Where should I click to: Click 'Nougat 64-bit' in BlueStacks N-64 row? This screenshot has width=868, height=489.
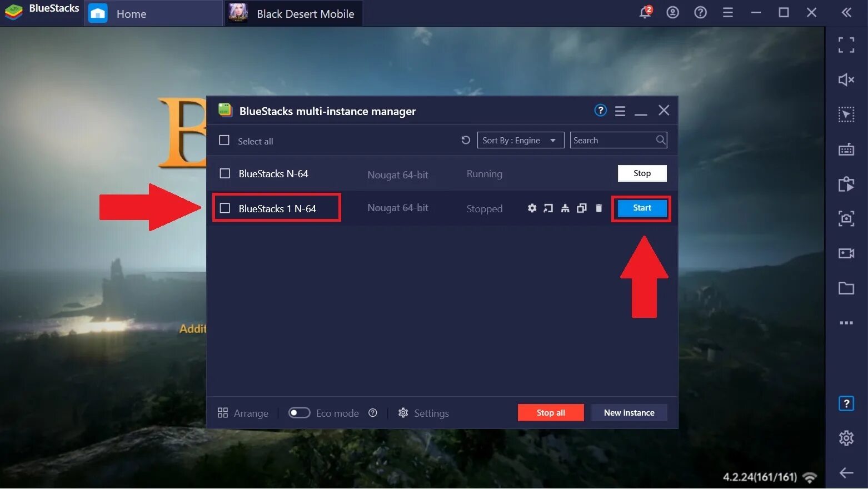[x=398, y=174]
